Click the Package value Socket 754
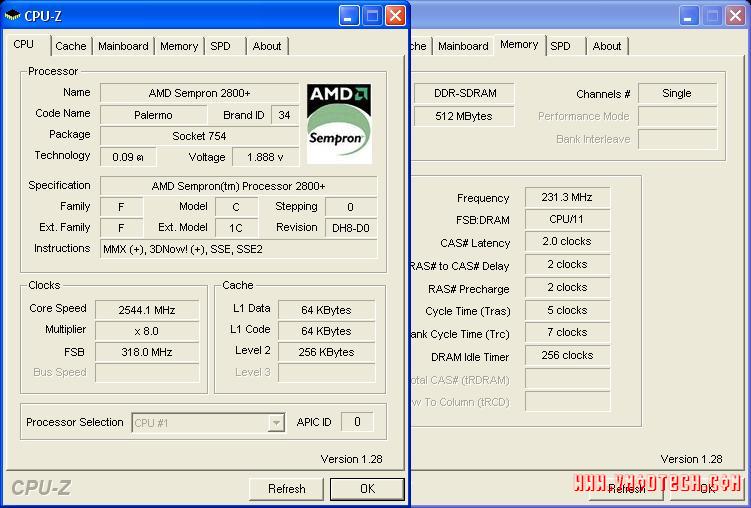The width and height of the screenshot is (751, 508). click(x=199, y=136)
